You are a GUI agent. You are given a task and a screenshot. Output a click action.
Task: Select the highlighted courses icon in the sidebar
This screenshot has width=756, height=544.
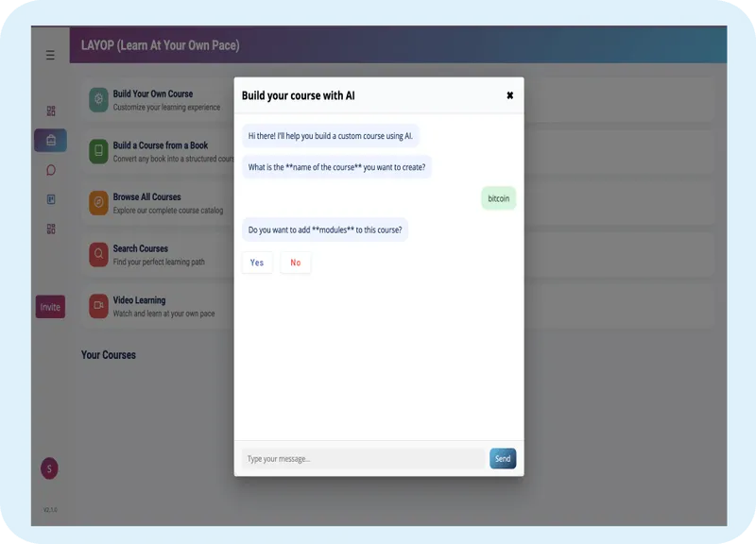(x=50, y=140)
